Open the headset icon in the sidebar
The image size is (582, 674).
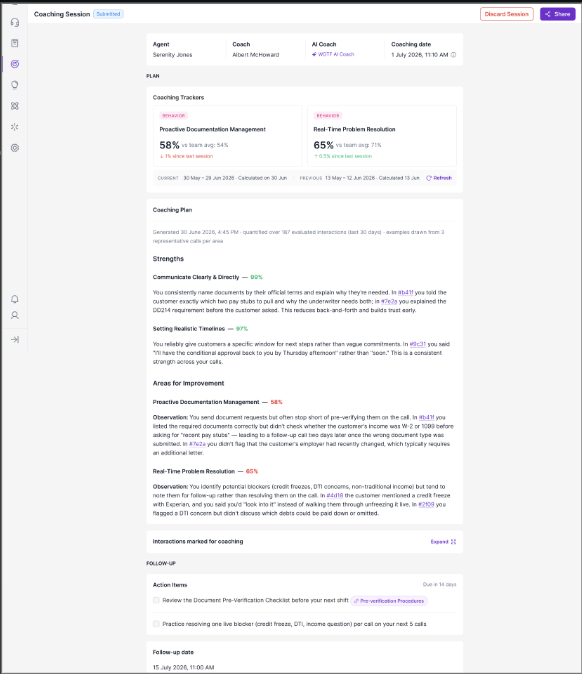coord(15,22)
